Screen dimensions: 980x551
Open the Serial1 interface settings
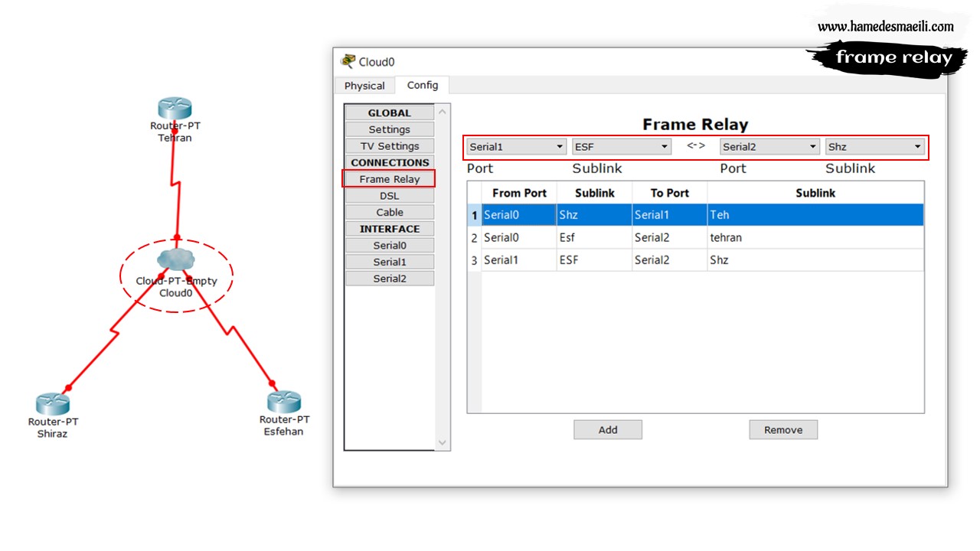coord(390,262)
